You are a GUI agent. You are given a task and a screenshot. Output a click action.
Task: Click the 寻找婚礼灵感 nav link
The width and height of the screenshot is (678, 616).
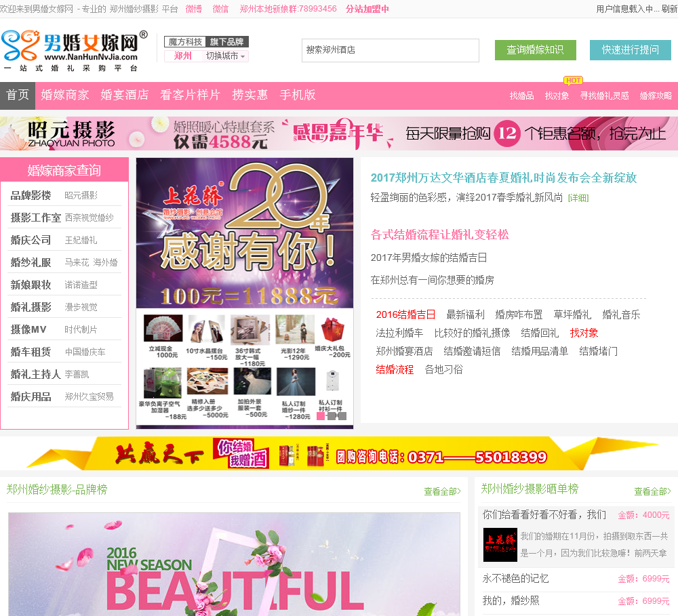(x=605, y=96)
